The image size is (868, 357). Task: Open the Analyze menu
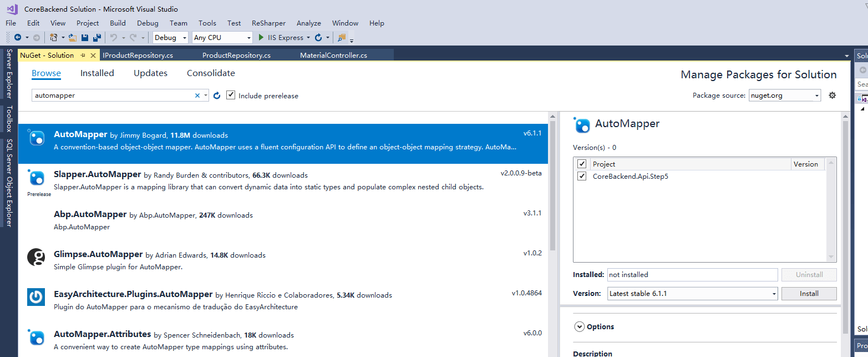coord(309,23)
